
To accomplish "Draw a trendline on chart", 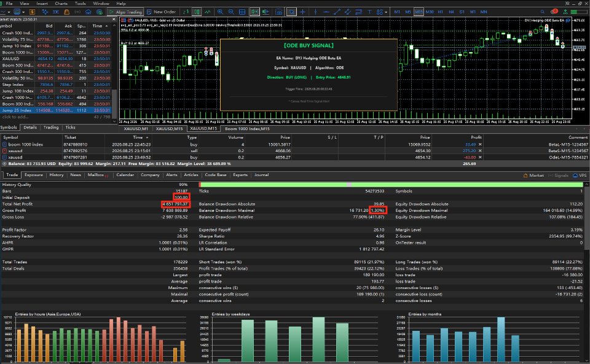I will [337, 12].
